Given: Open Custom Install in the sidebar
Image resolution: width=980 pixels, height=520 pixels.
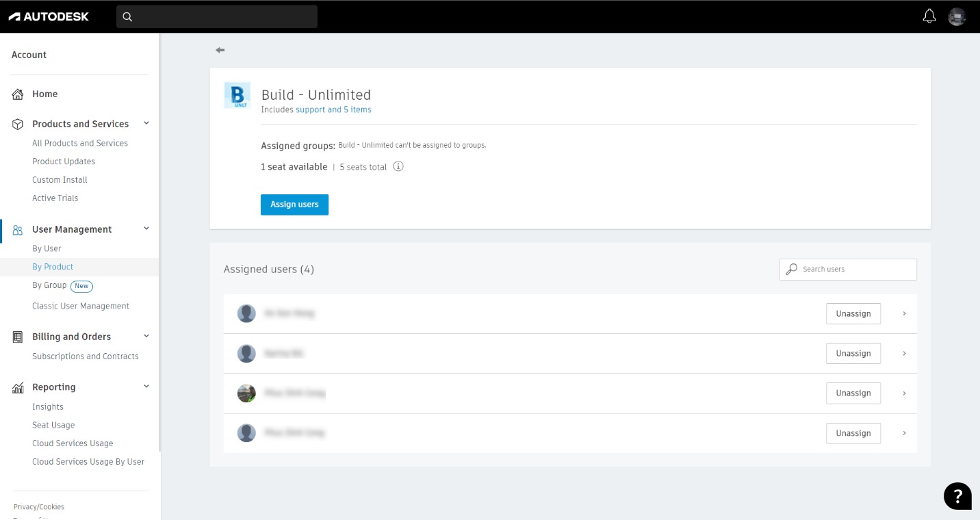Looking at the screenshot, I should [x=60, y=180].
